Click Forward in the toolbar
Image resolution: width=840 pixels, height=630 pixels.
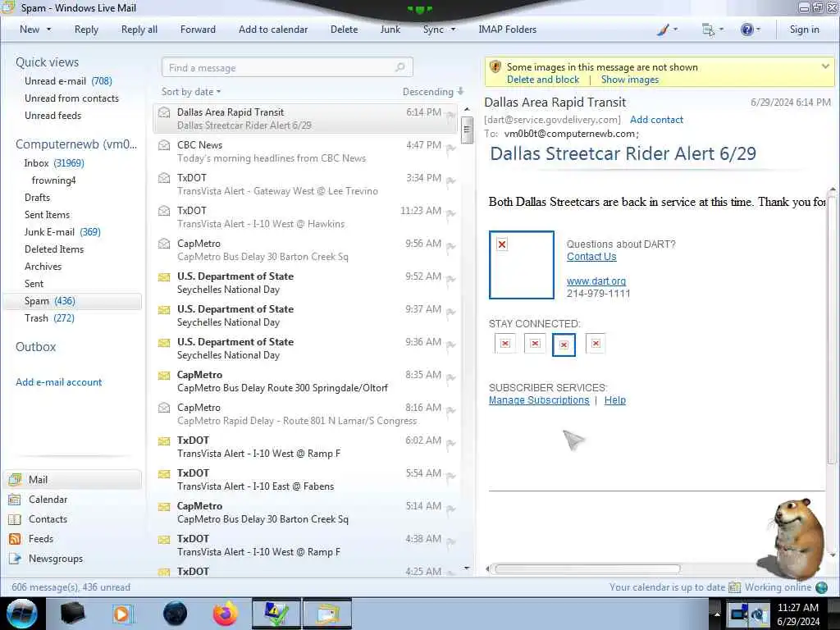198,30
